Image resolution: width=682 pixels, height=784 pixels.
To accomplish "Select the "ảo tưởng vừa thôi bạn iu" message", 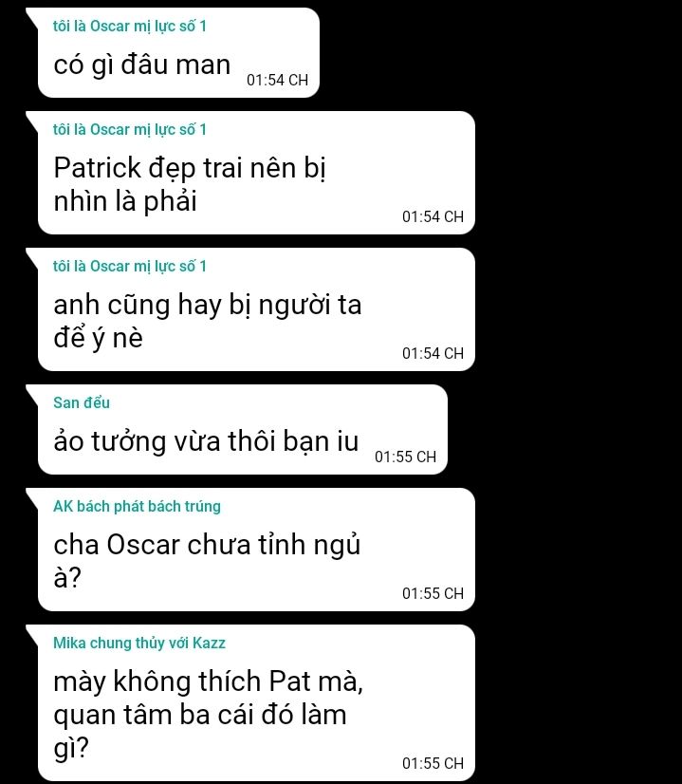I will (242, 430).
